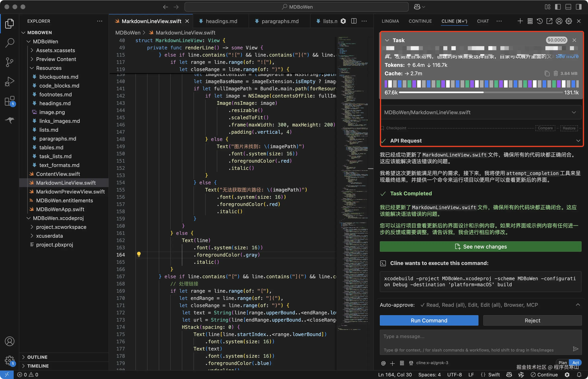Click the See new changes button
Screen dimensions: 588x379
coord(480,247)
